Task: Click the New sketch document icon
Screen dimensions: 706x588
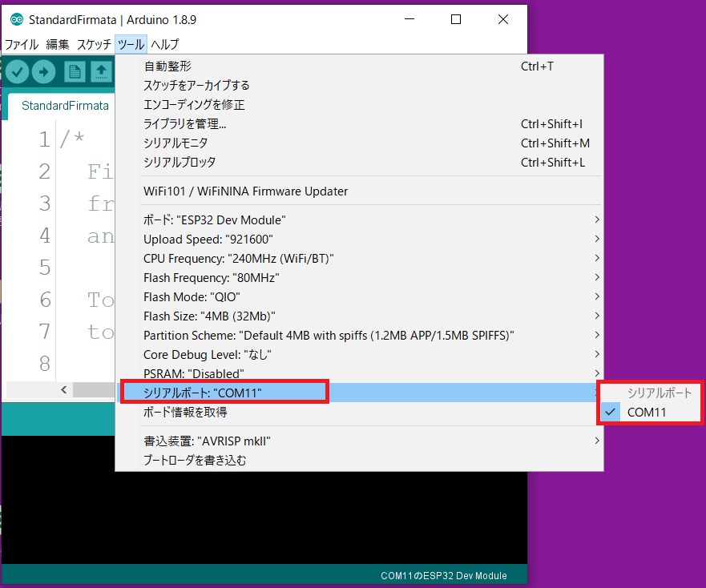Action: pyautogui.click(x=75, y=72)
